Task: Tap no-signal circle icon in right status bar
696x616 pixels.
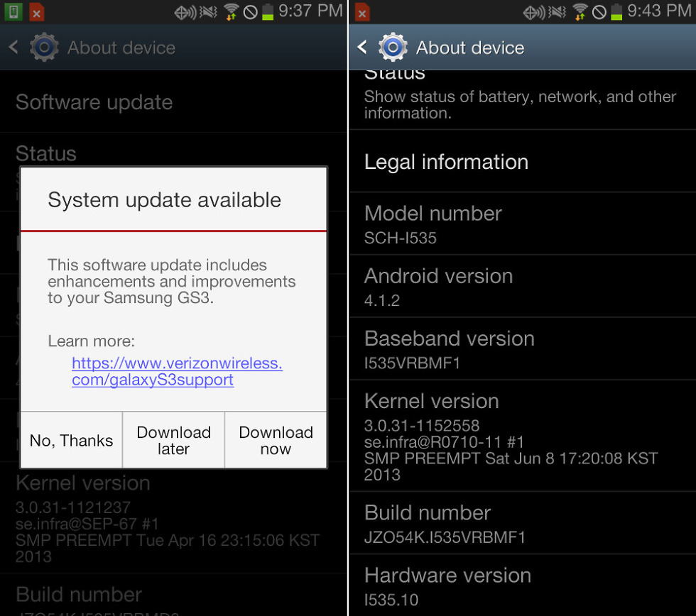Action: [x=599, y=12]
